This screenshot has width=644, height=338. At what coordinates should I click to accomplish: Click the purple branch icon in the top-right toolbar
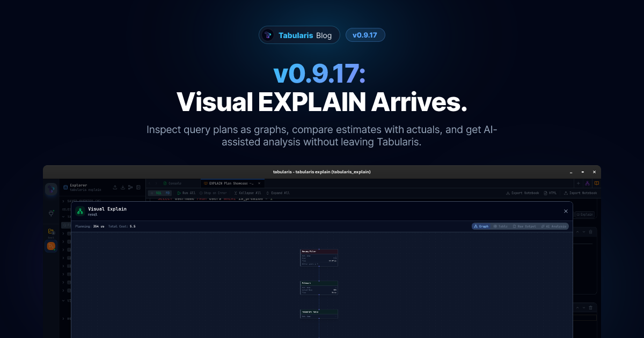point(588,183)
